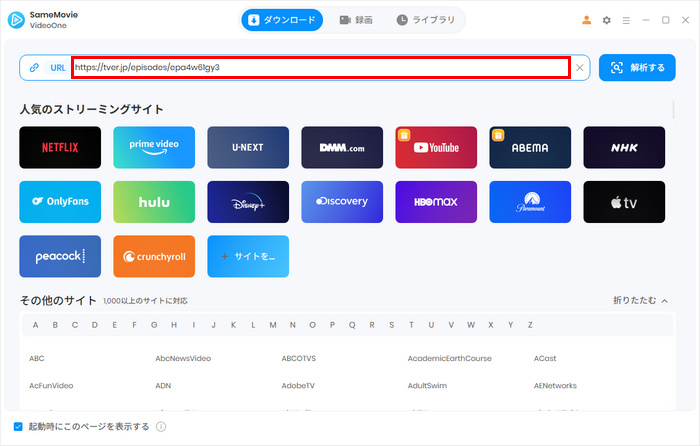Open the NHK tile
Screen dimensions: 700x446
click(x=624, y=147)
